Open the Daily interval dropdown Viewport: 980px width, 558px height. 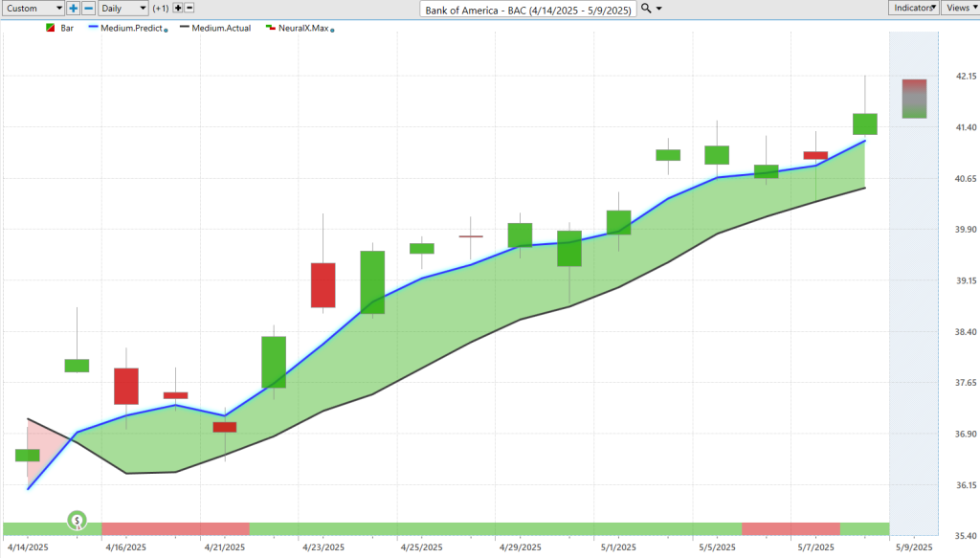[x=123, y=8]
